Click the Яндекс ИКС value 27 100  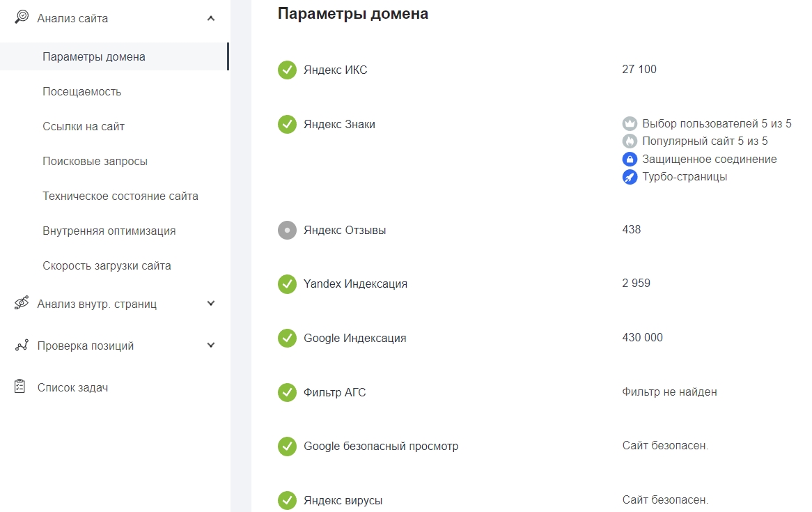click(639, 70)
